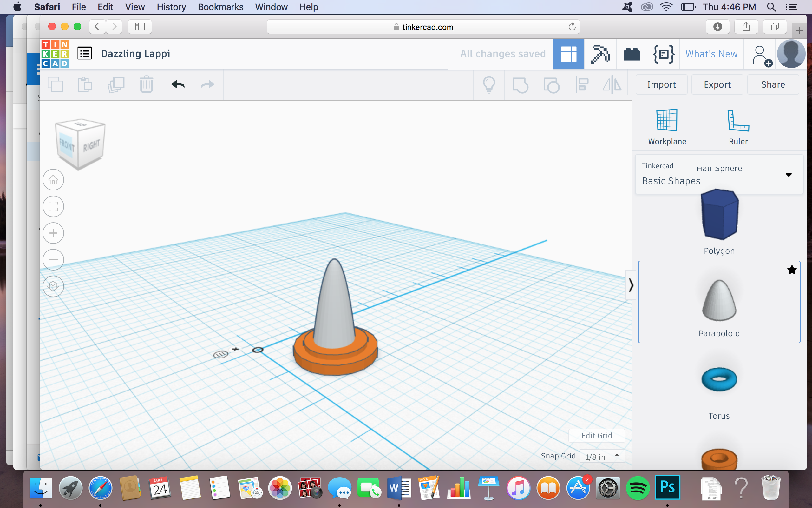Open Blocks mode pickaxe icon

click(x=600, y=54)
